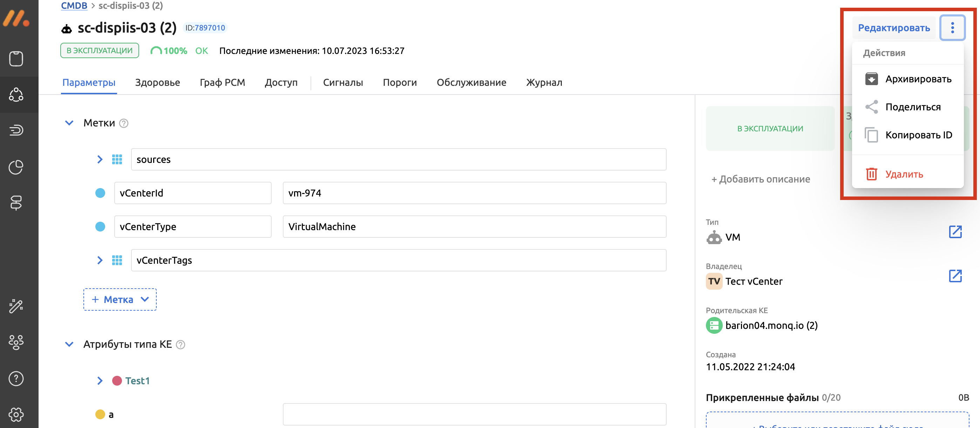Switch to the Граф РСМ tab
The width and height of the screenshot is (980, 428).
click(x=222, y=83)
